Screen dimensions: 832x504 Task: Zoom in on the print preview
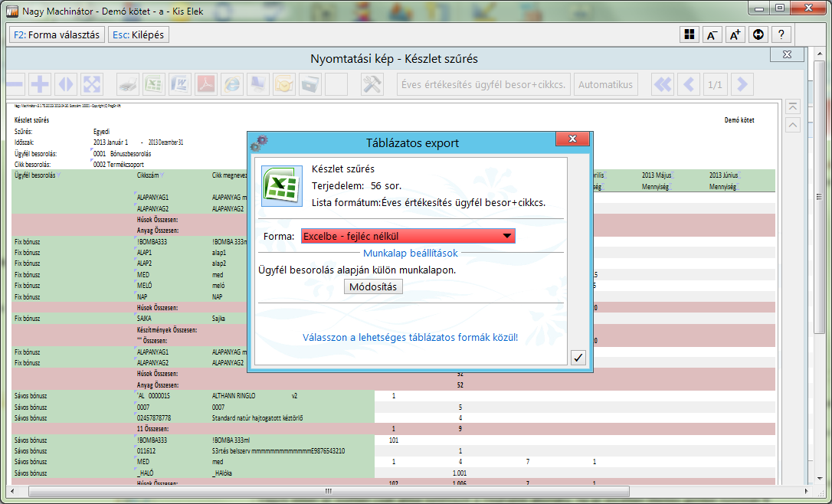click(x=39, y=84)
